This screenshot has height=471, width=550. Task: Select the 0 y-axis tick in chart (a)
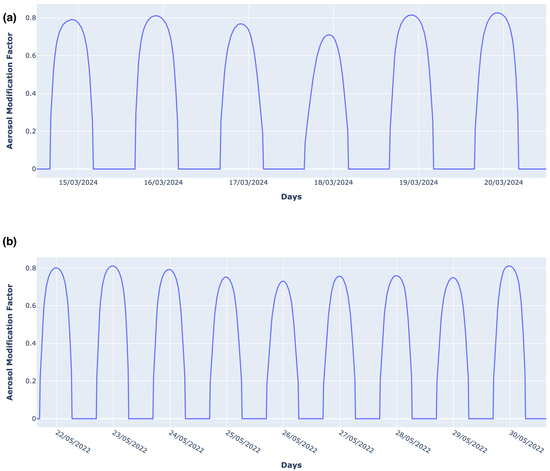pyautogui.click(x=34, y=169)
